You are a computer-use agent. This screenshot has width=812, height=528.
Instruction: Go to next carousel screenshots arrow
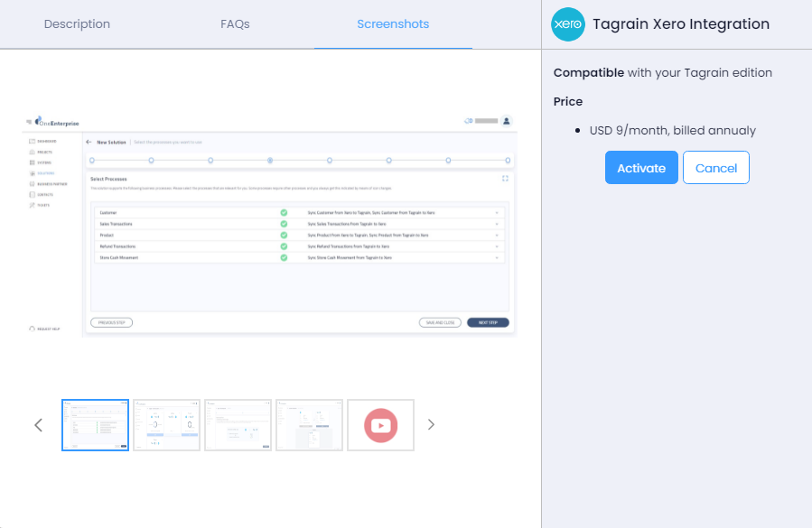point(431,425)
